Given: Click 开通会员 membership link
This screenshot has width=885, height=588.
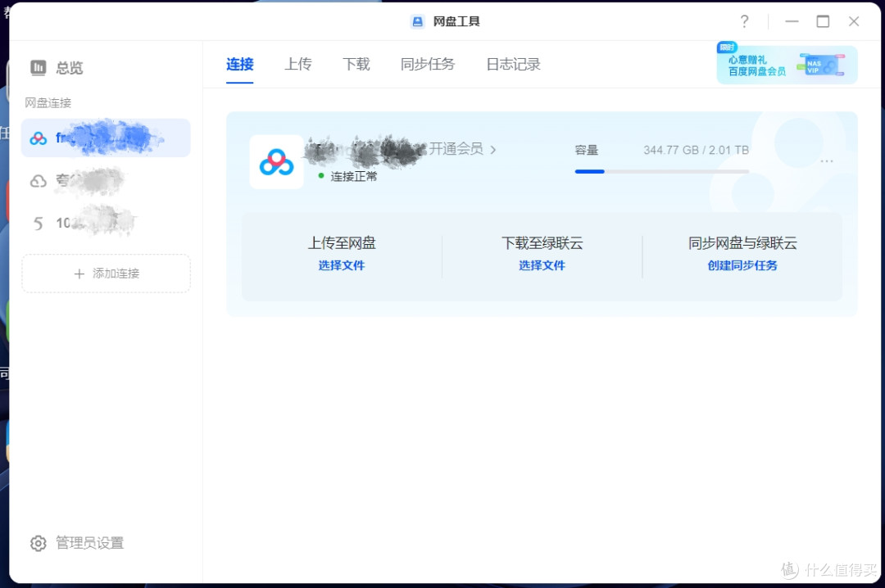Looking at the screenshot, I should tap(462, 149).
